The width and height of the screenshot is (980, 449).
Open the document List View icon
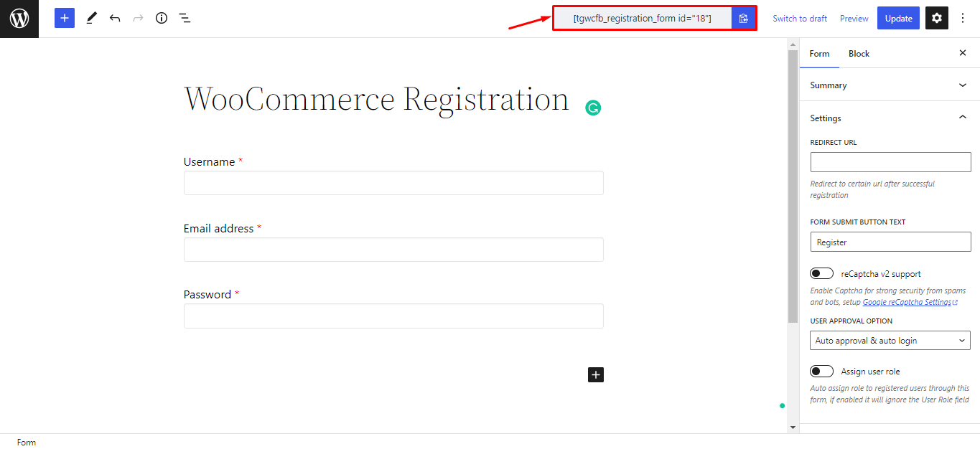tap(185, 17)
